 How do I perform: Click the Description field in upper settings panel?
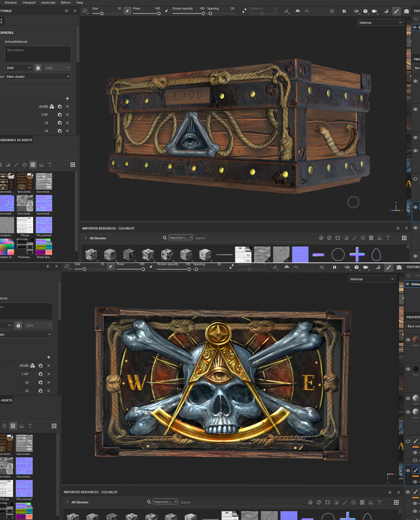(x=38, y=54)
